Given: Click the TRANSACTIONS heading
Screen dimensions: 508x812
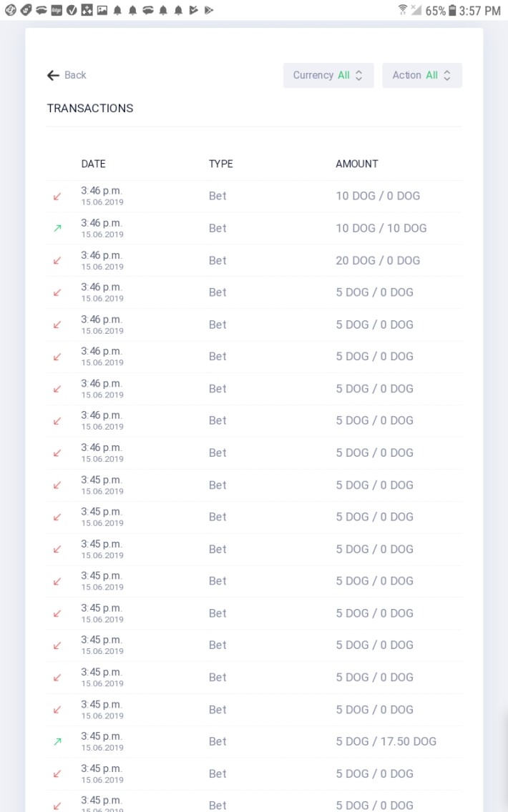Looking at the screenshot, I should coord(90,108).
